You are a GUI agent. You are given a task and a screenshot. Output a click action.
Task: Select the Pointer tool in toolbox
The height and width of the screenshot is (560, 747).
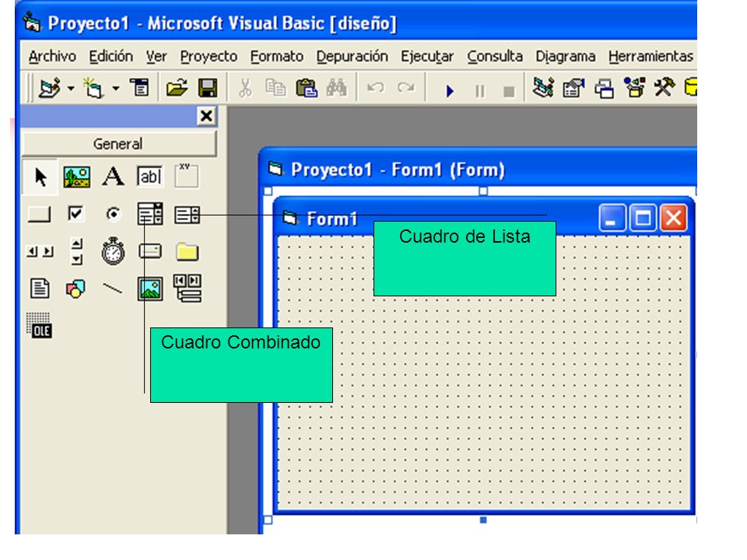point(40,177)
